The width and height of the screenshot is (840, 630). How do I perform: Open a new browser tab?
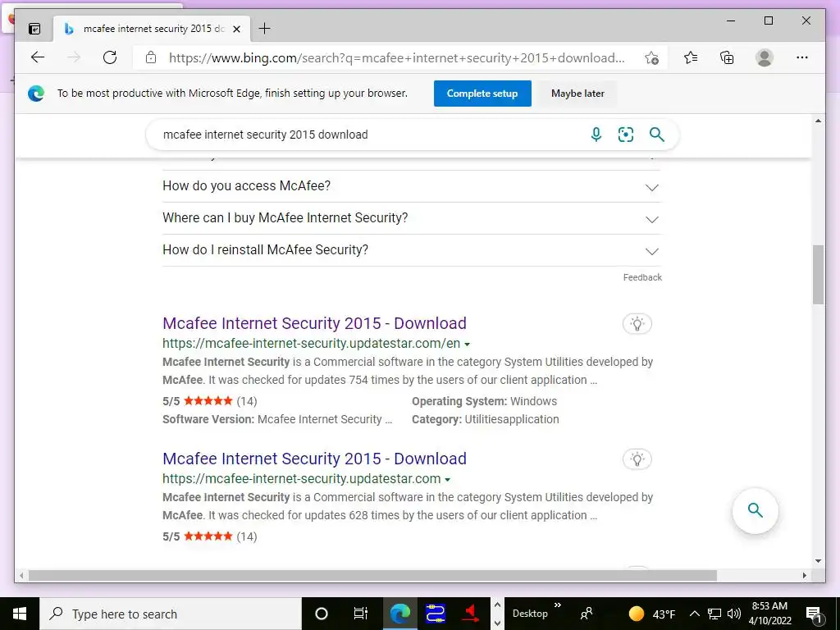[x=265, y=29]
